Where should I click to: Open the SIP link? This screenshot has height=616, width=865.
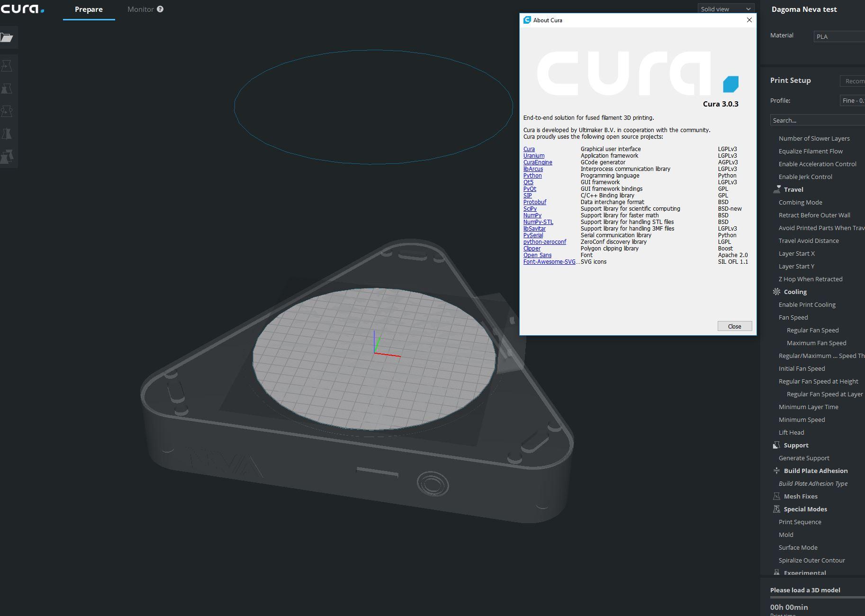click(527, 196)
